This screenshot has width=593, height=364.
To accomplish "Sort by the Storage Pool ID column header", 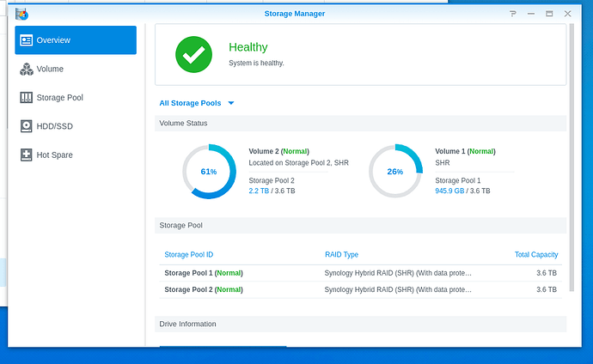I will pos(189,254).
